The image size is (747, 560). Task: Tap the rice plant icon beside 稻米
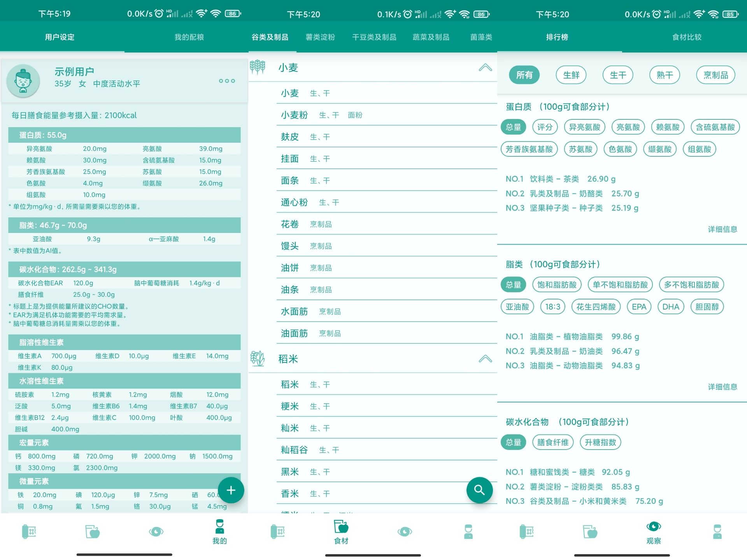[258, 359]
